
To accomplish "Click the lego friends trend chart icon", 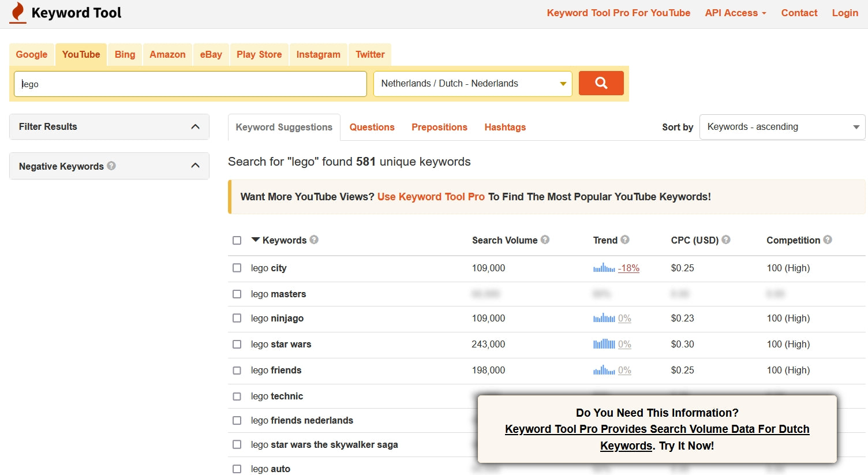I will [604, 370].
